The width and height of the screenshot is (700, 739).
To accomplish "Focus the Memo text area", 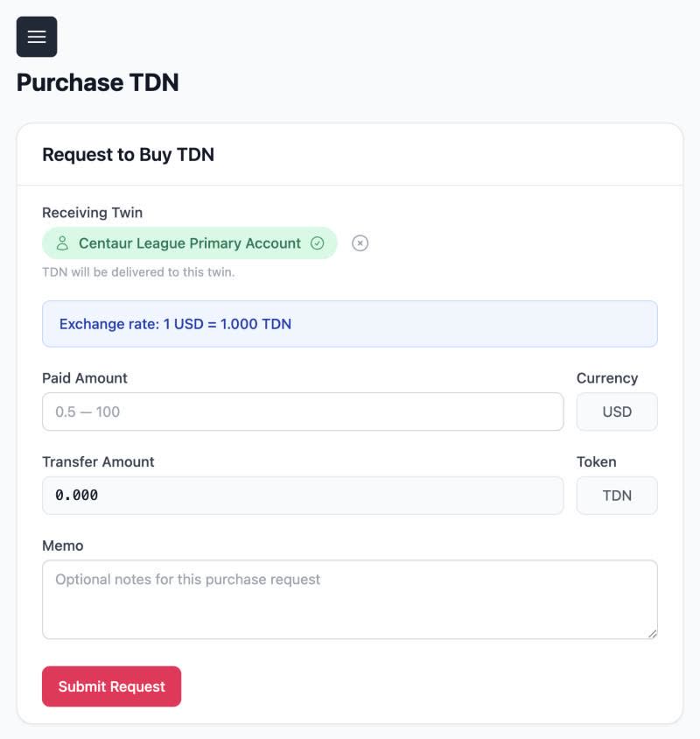I will [x=350, y=600].
